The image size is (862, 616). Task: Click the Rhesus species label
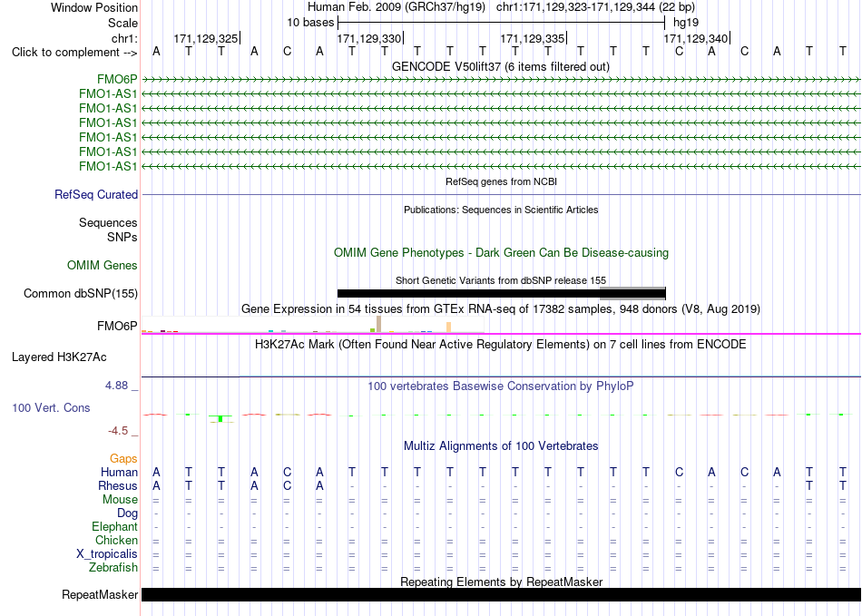point(118,486)
